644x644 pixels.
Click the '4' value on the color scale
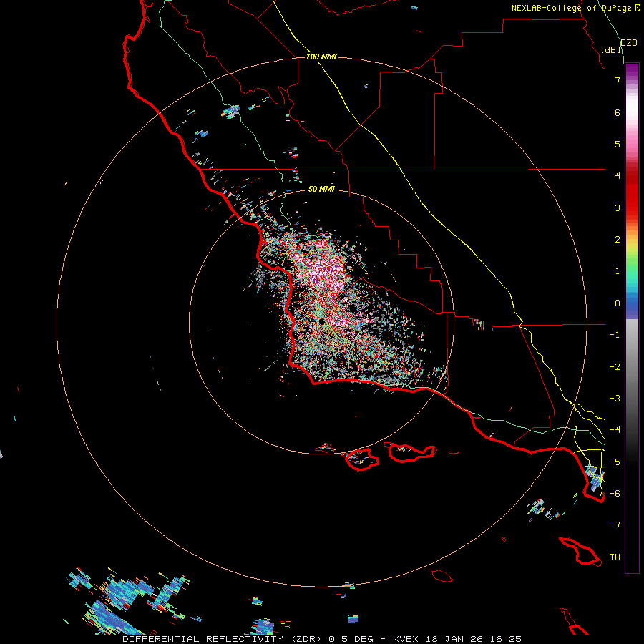click(618, 176)
